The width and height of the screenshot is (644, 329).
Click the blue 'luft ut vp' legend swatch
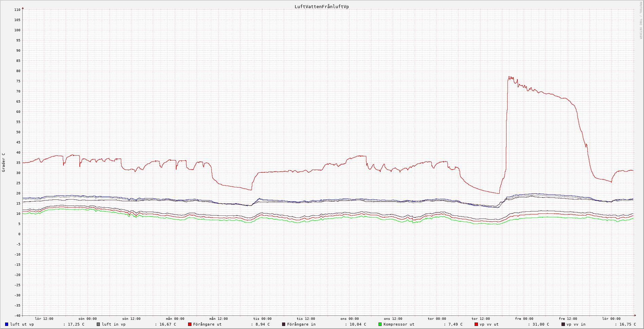tap(6, 324)
